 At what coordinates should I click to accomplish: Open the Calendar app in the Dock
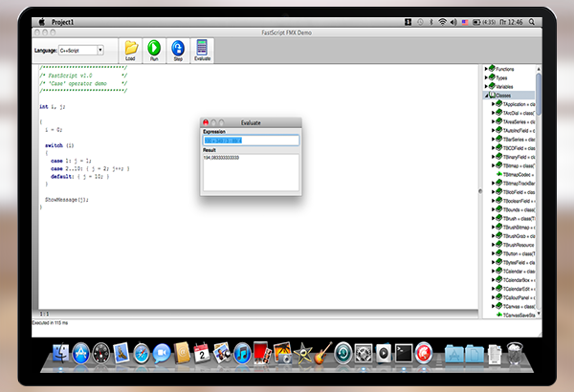202,355
